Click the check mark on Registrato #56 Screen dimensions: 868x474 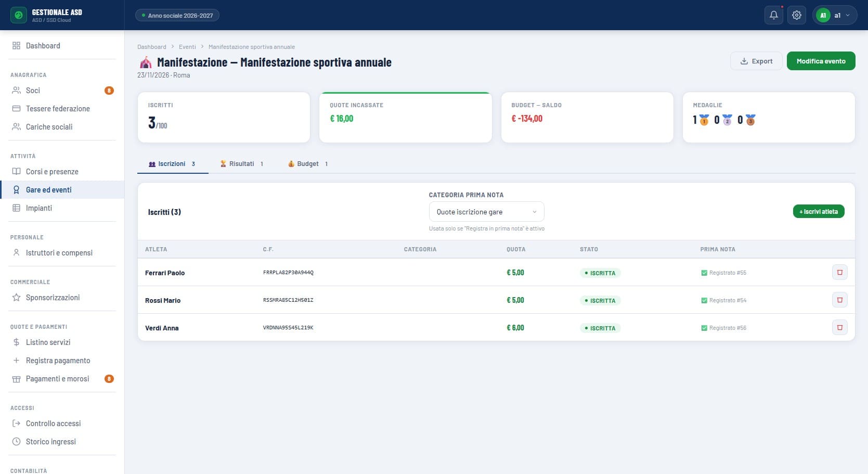[x=704, y=328]
